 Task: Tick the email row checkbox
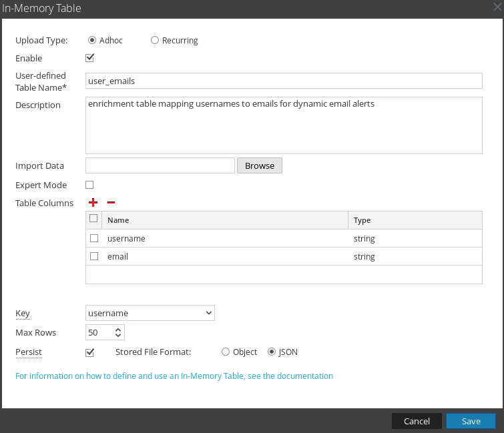click(x=94, y=256)
